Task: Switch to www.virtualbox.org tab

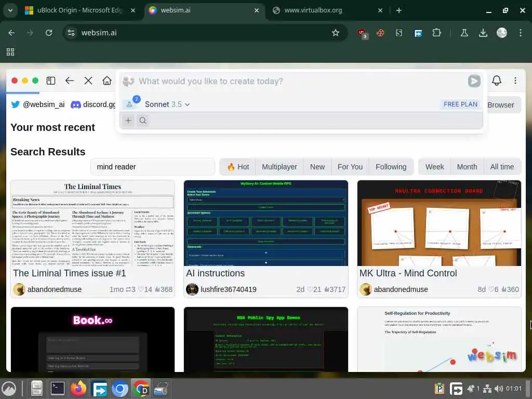Action: 328,10
